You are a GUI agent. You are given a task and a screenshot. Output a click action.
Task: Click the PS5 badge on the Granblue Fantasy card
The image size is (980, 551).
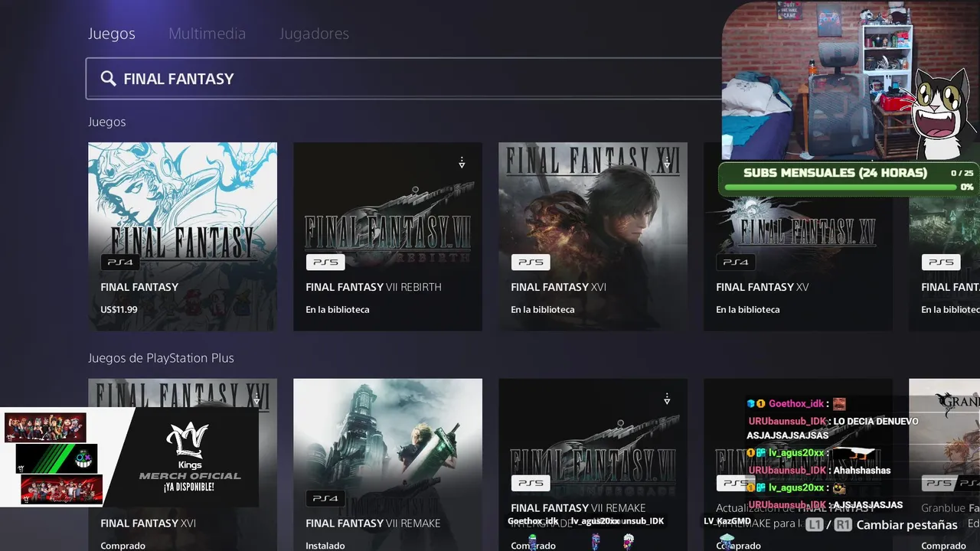[x=941, y=483]
